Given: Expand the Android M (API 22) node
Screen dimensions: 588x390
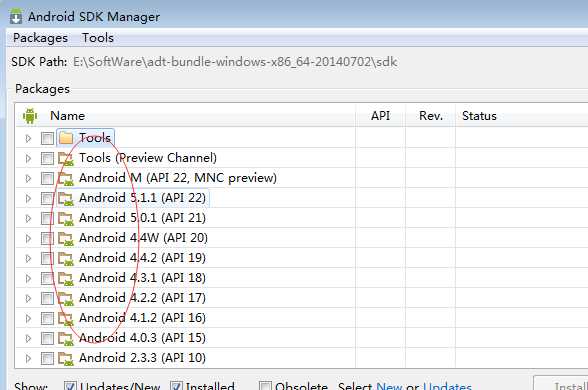Looking at the screenshot, I should coord(28,178).
